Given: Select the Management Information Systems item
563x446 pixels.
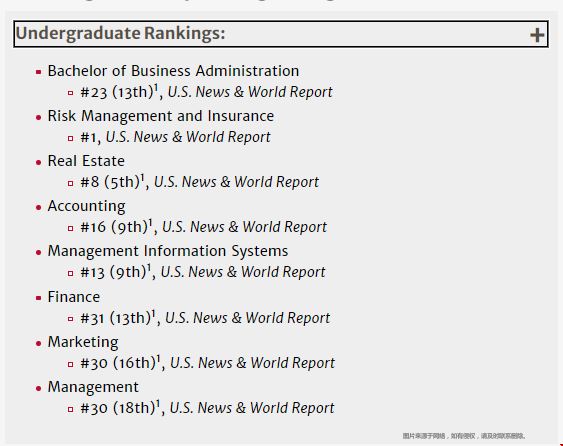Looking at the screenshot, I should pos(168,251).
